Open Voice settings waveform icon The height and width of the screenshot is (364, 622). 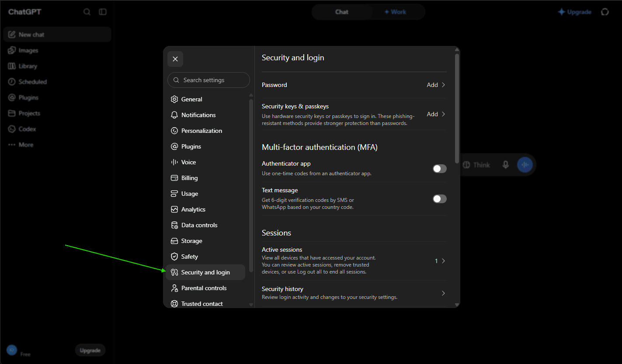(174, 162)
